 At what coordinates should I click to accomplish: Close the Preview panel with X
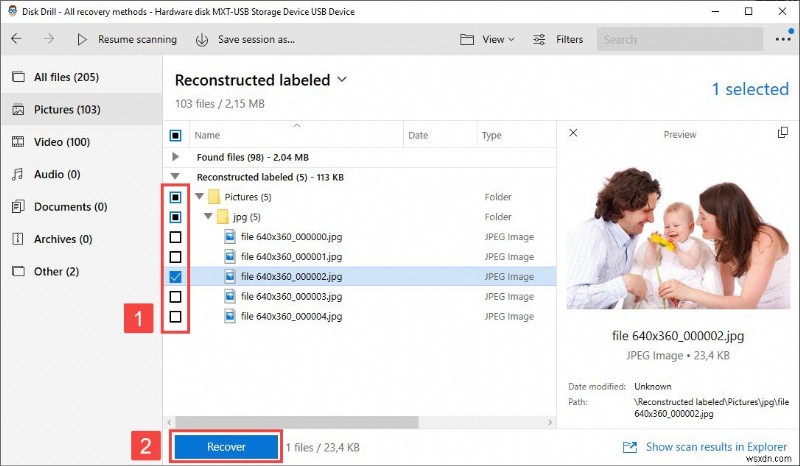click(573, 133)
